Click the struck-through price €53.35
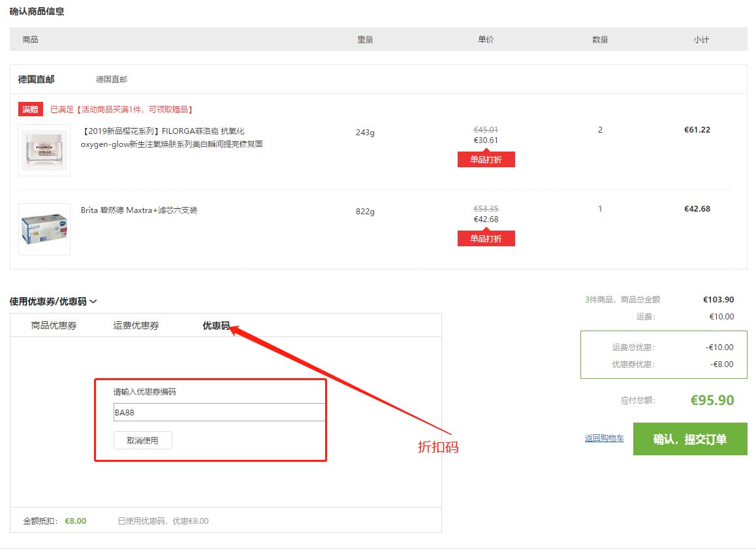The image size is (756, 550). (486, 209)
